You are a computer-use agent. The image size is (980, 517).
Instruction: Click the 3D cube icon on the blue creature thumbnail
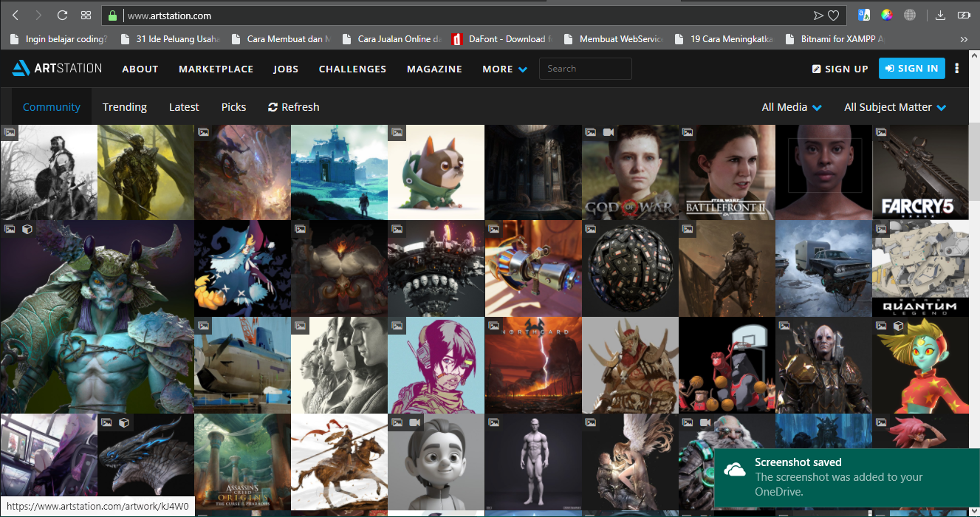click(x=27, y=229)
